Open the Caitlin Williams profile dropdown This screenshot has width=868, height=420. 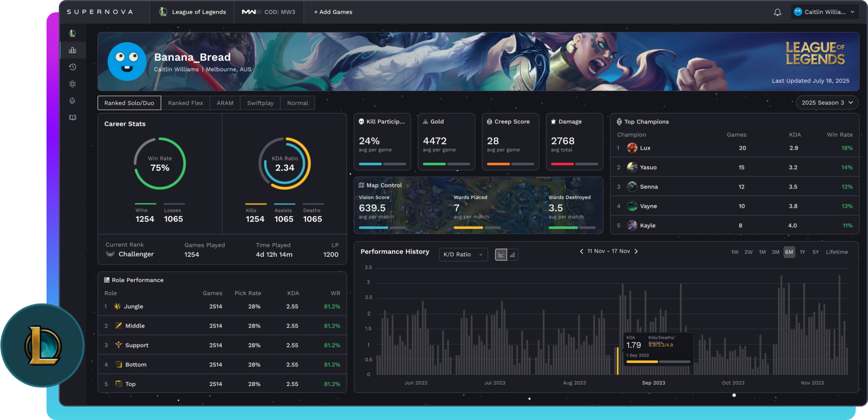click(824, 12)
